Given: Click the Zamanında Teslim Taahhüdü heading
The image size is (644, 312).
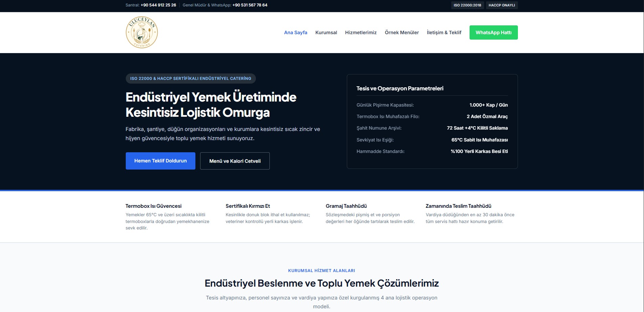Looking at the screenshot, I should (x=458, y=206).
